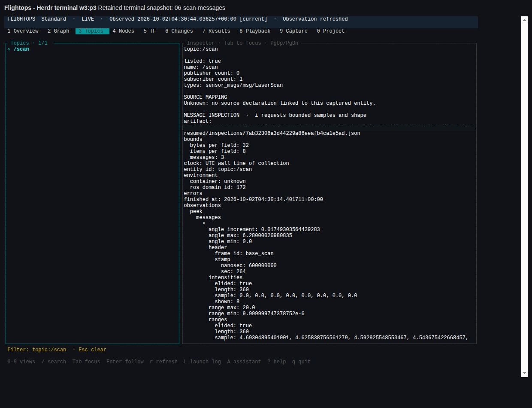This screenshot has height=408, width=532.
Task: Click the inspections JSON artifact path
Action: (x=272, y=133)
